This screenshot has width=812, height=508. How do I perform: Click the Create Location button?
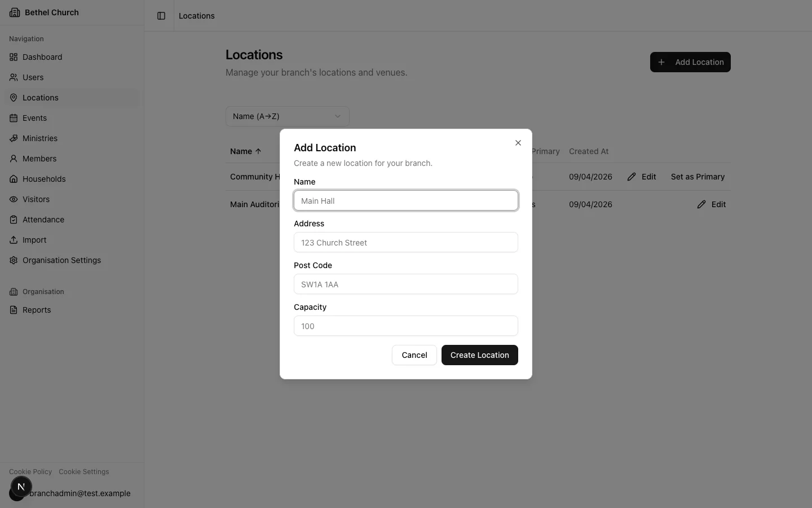(480, 355)
